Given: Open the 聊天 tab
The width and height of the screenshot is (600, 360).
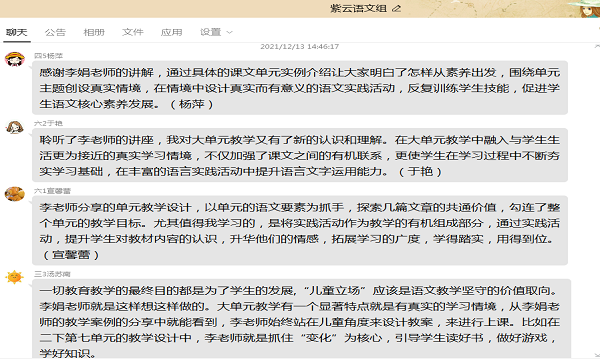Looking at the screenshot, I should coord(16,32).
